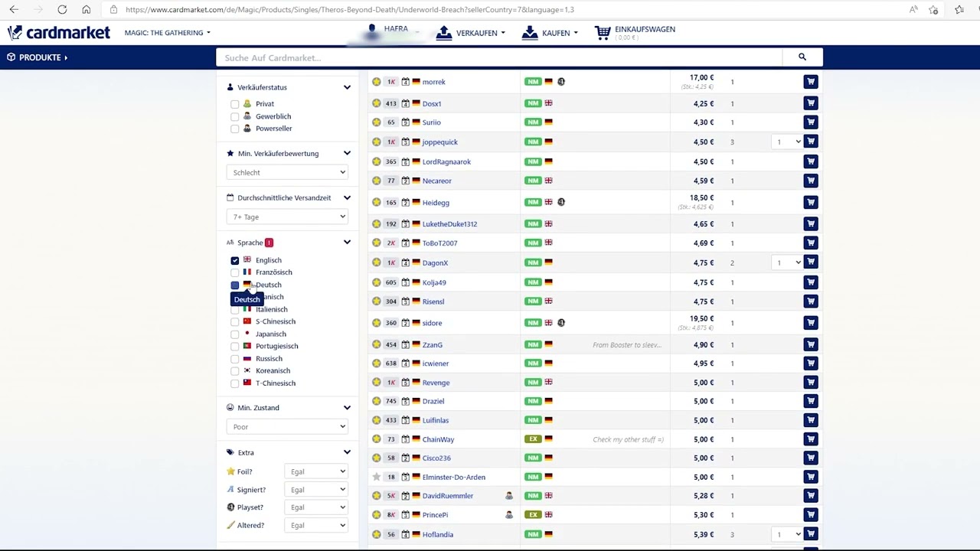Open the Altered? dropdown

tap(317, 525)
